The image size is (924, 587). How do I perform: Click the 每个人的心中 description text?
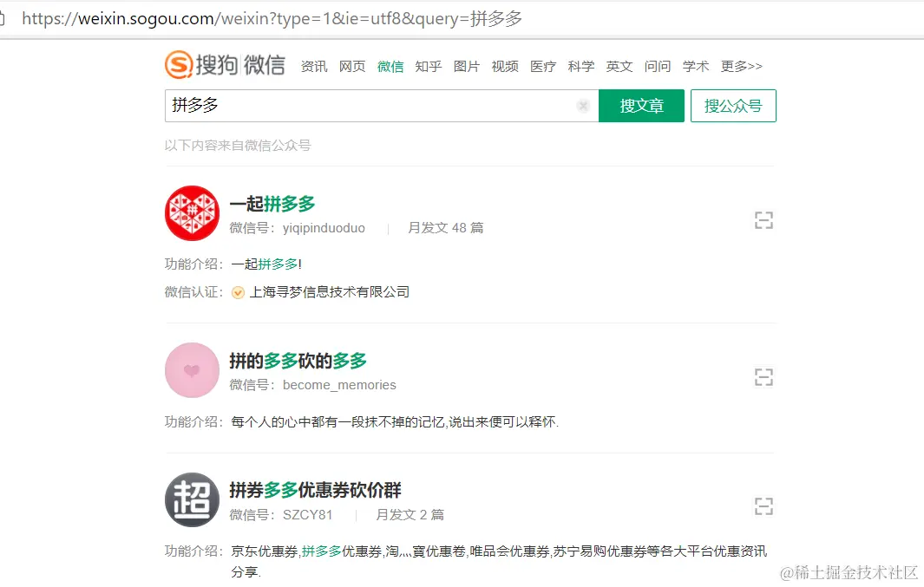[395, 422]
